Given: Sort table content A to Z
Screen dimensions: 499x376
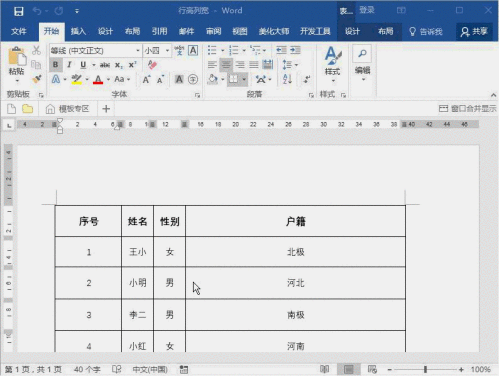Looking at the screenshot, I should [x=287, y=79].
